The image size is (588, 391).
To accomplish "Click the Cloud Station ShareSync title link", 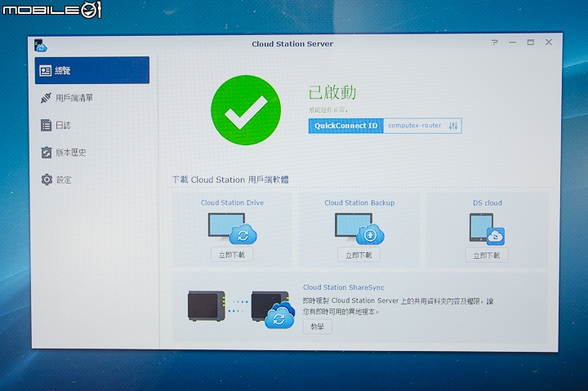I will (x=344, y=287).
